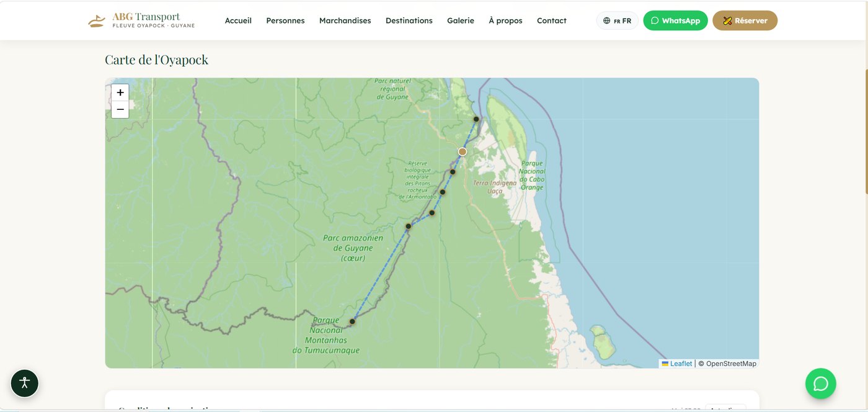Go to the Accueil page
868x412 pixels.
(238, 20)
